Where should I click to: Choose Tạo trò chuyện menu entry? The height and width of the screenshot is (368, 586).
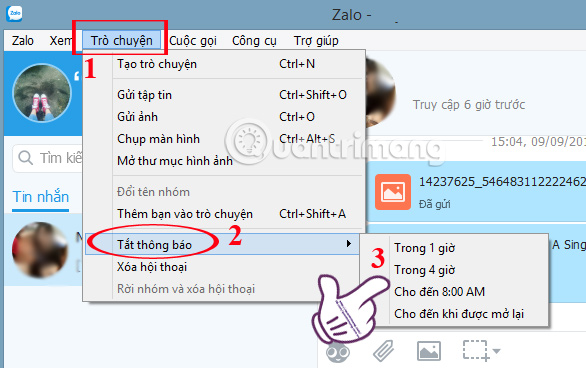tap(223, 64)
